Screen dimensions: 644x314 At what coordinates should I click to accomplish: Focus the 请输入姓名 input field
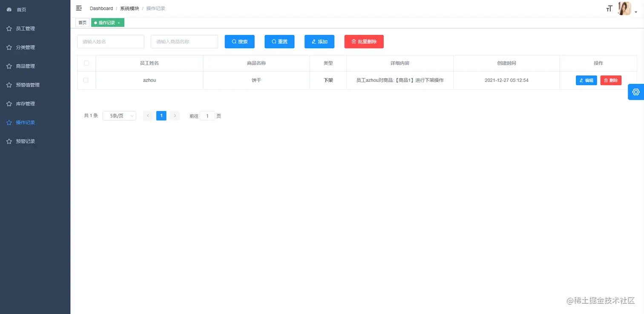click(111, 42)
